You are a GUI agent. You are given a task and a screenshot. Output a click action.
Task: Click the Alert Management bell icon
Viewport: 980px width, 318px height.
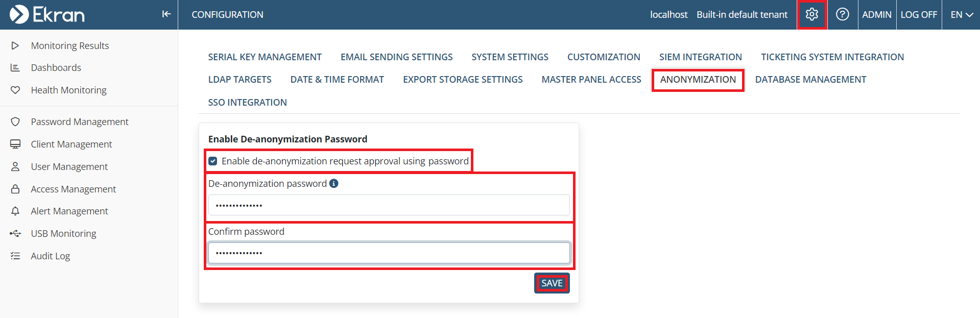tap(15, 211)
